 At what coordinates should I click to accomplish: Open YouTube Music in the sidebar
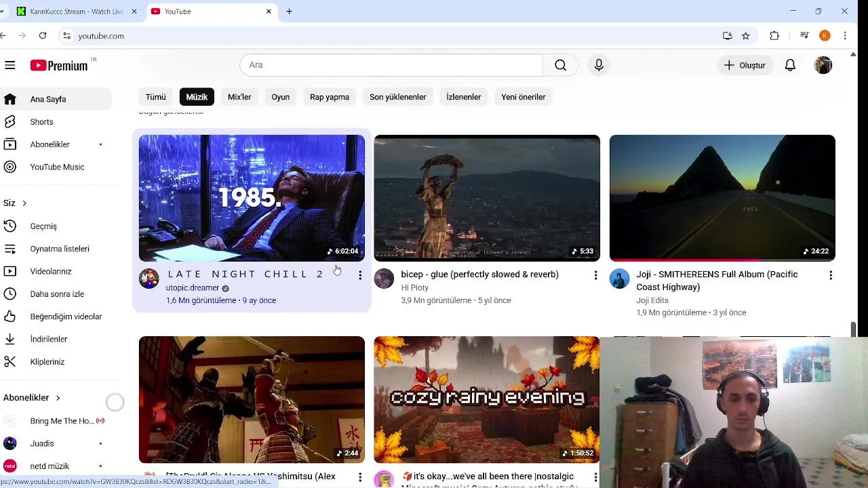pyautogui.click(x=56, y=167)
